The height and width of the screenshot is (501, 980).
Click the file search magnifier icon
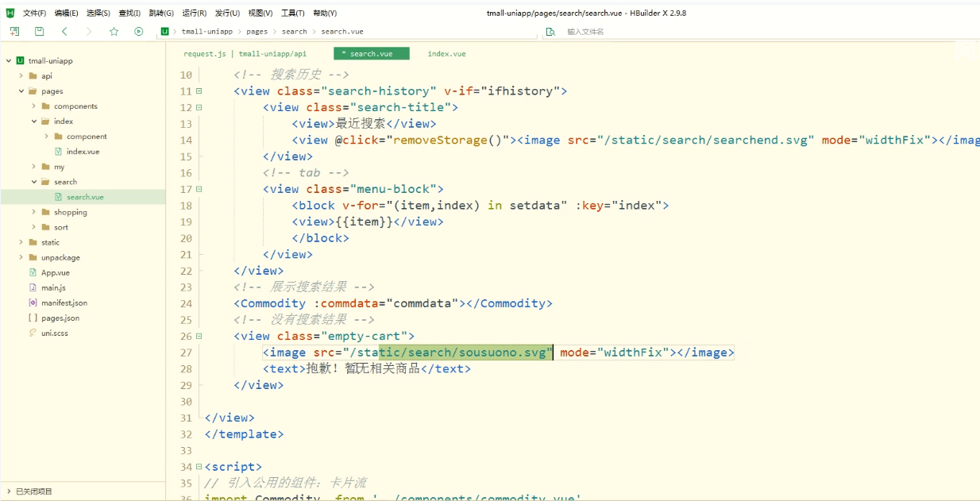coord(550,32)
